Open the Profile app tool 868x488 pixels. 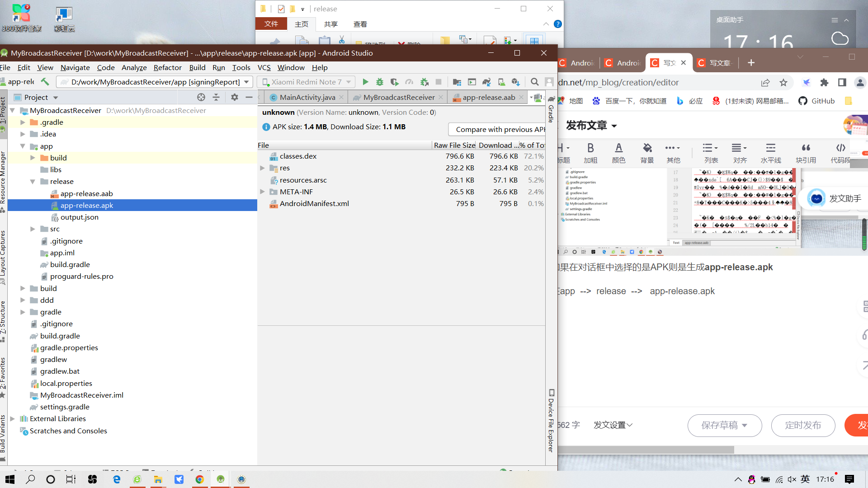(410, 82)
